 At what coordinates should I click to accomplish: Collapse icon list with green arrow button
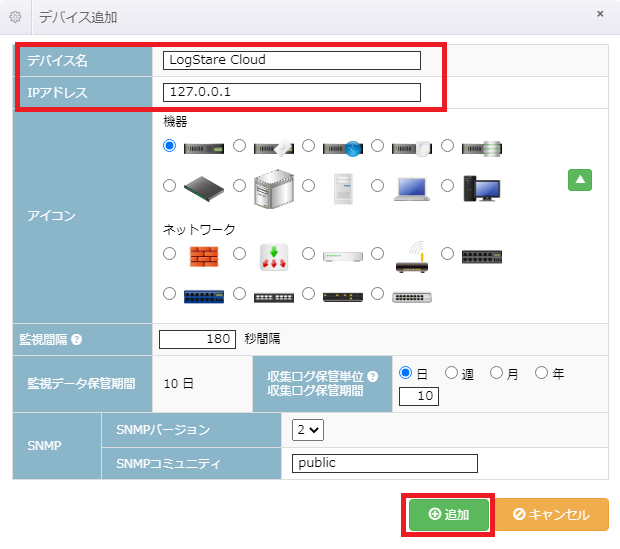tap(580, 180)
